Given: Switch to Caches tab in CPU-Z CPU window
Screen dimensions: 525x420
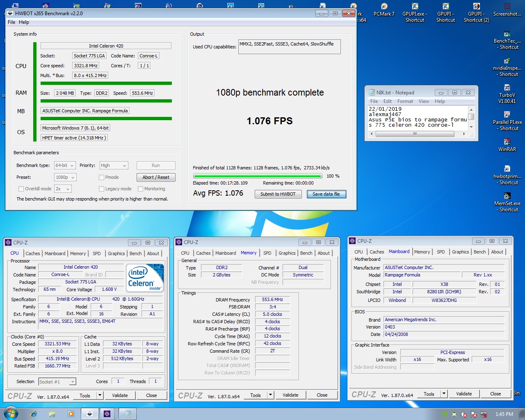Looking at the screenshot, I should (33, 253).
